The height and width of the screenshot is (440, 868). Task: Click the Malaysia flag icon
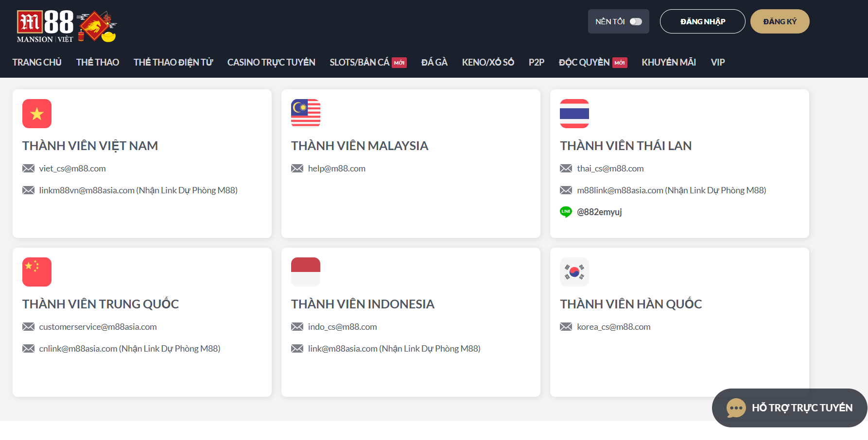click(306, 114)
